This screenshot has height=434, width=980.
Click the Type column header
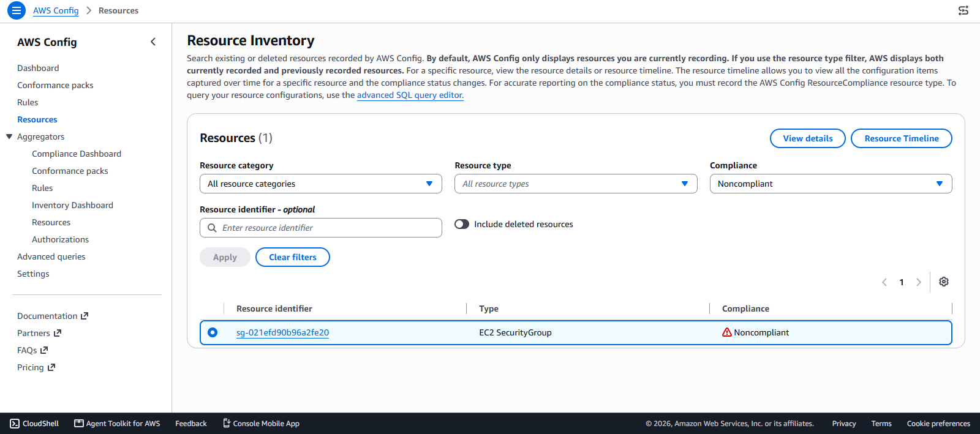(x=489, y=309)
